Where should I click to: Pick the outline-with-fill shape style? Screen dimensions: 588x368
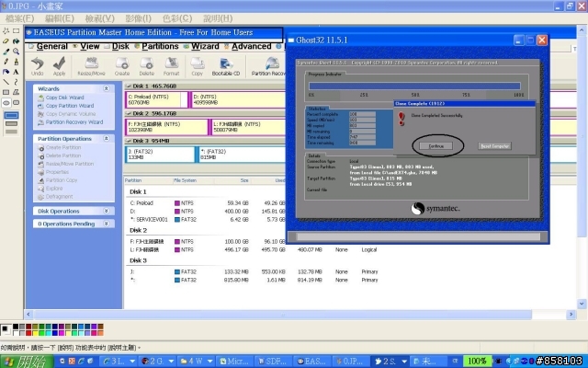[11, 123]
